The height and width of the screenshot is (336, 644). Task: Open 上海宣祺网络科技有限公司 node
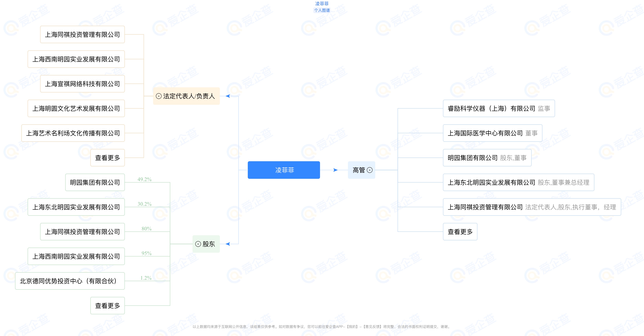pyautogui.click(x=82, y=84)
